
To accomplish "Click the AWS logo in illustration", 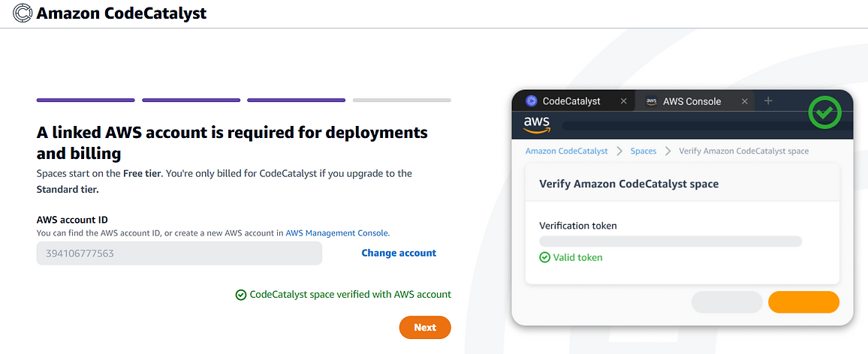I will click(536, 124).
